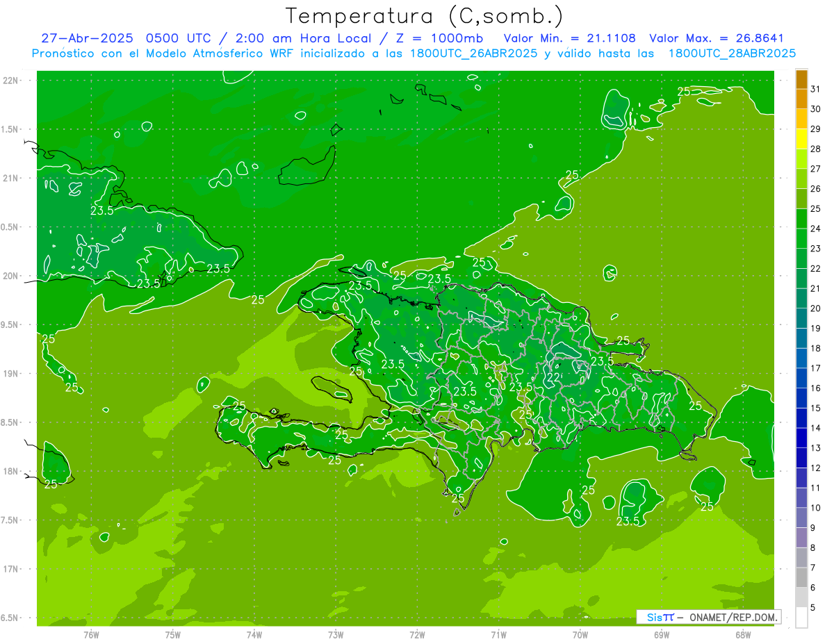Click the 10 label on the color scale
The image size is (834, 644).
click(816, 508)
